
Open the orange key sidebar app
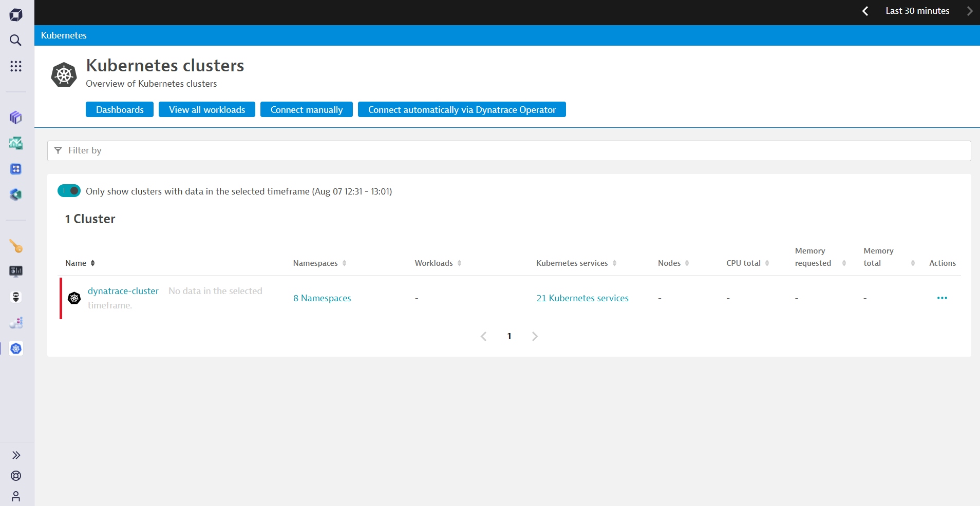16,246
